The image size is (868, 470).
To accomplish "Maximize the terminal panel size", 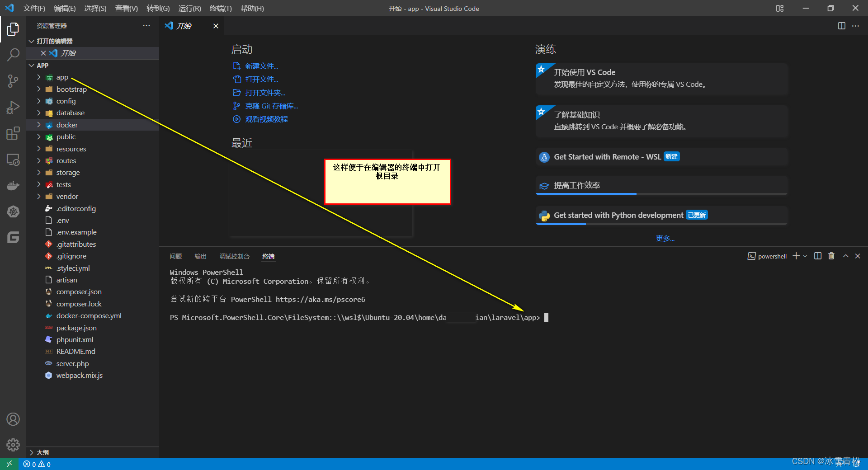I will point(845,256).
